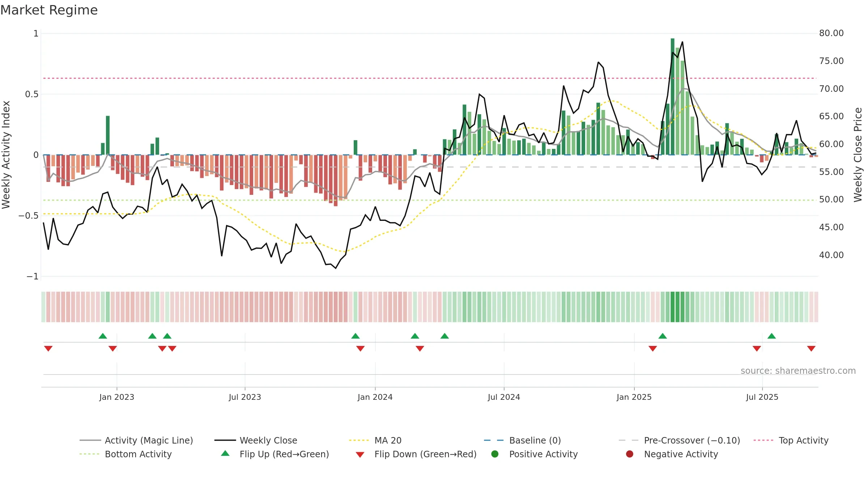Click the 80.00 price axis label
The height and width of the screenshot is (488, 868).
[831, 33]
